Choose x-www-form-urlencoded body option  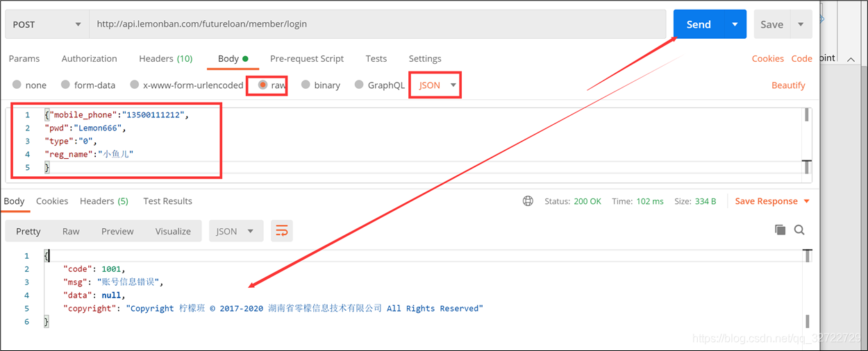134,85
